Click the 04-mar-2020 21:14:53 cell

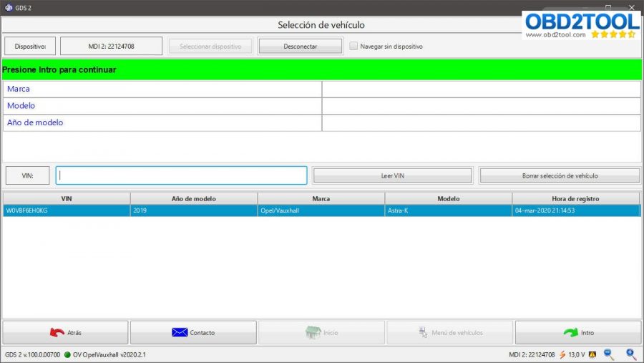pos(576,210)
